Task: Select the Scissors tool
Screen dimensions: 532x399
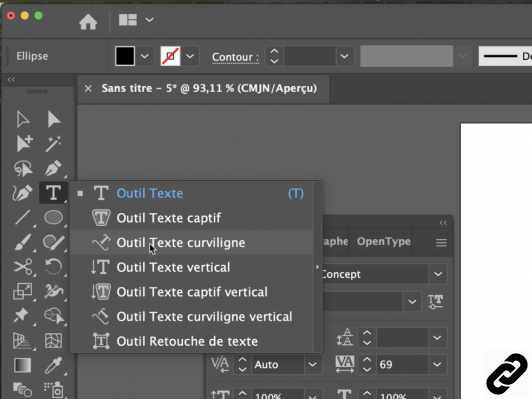Action: point(23,267)
